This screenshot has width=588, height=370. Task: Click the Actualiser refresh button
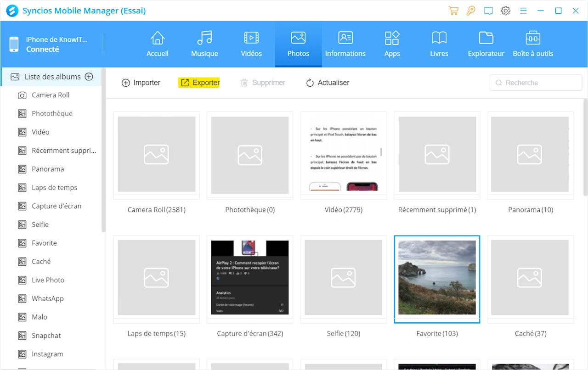(x=328, y=83)
